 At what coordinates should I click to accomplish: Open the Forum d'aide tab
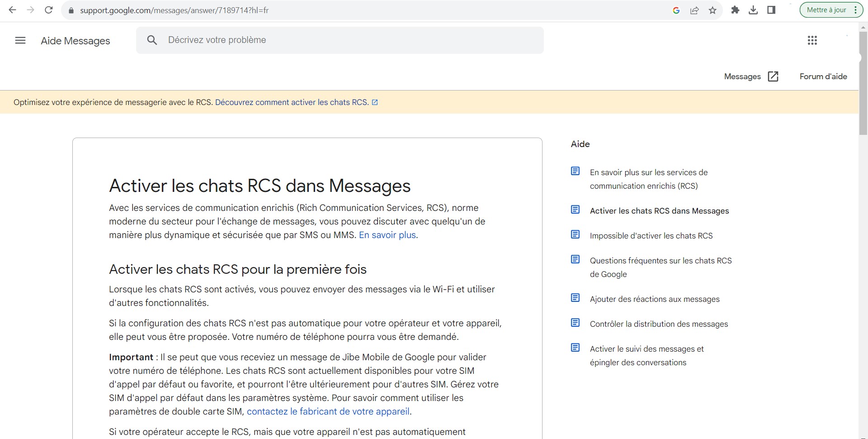[x=823, y=76]
